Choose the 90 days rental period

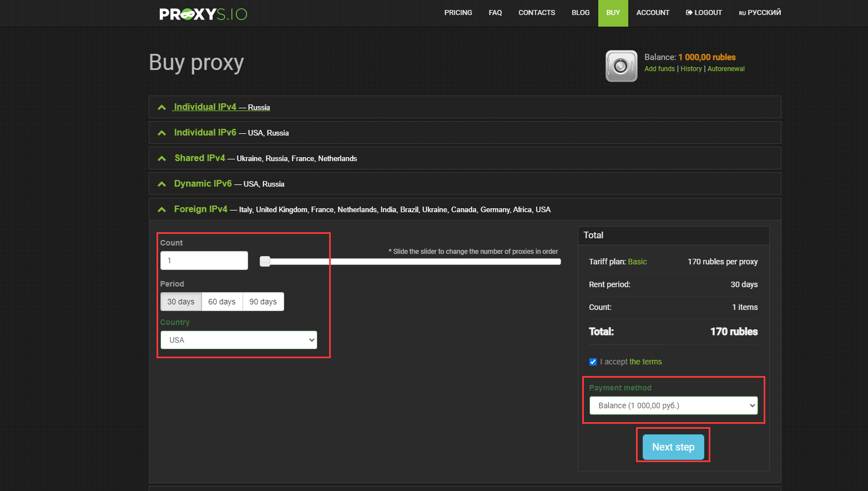(263, 302)
